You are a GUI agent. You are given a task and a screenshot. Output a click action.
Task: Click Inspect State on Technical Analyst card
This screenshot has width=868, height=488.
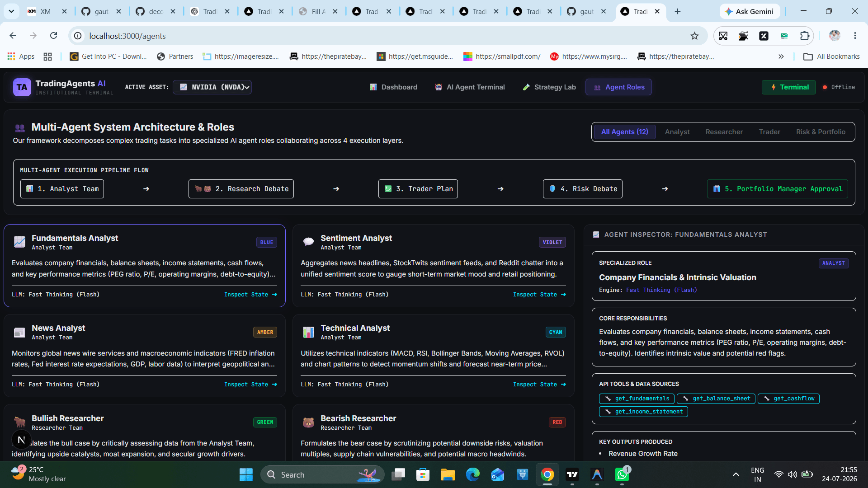539,385
